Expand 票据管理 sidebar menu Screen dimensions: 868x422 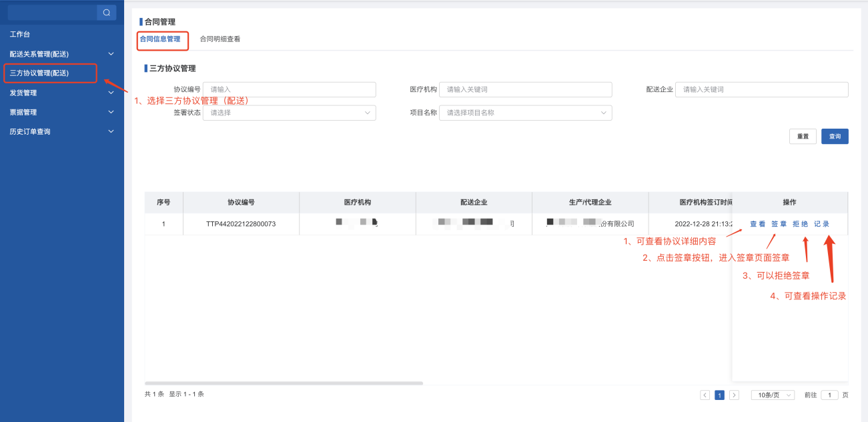point(111,112)
